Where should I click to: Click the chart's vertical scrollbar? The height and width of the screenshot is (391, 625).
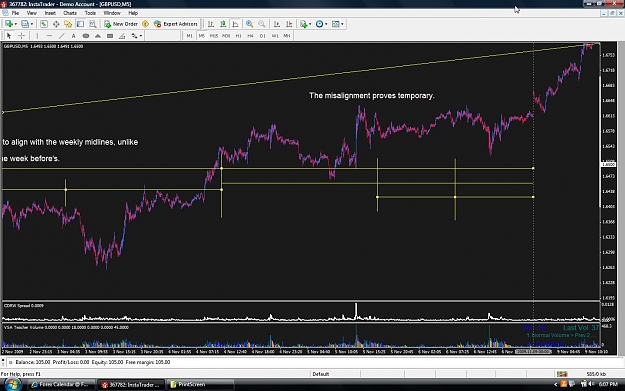[621, 198]
